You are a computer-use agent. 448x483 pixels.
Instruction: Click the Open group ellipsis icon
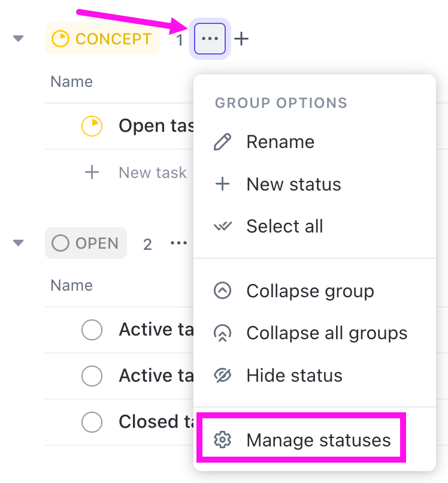pos(178,243)
